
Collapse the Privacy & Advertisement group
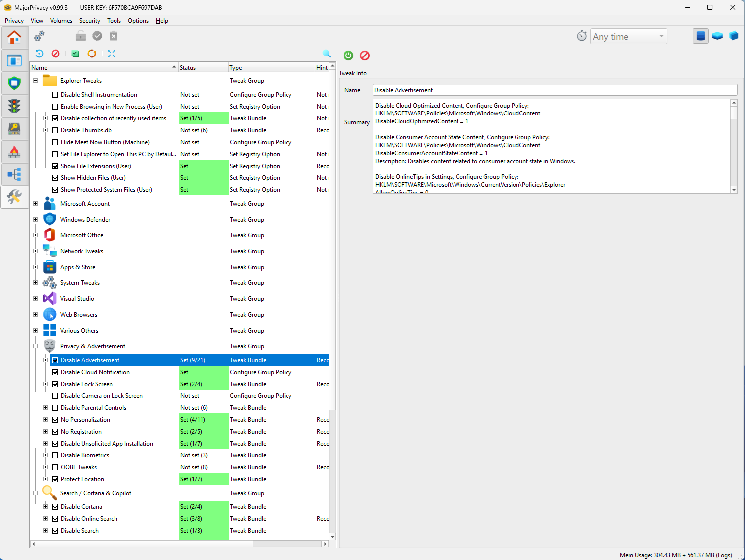tap(35, 346)
